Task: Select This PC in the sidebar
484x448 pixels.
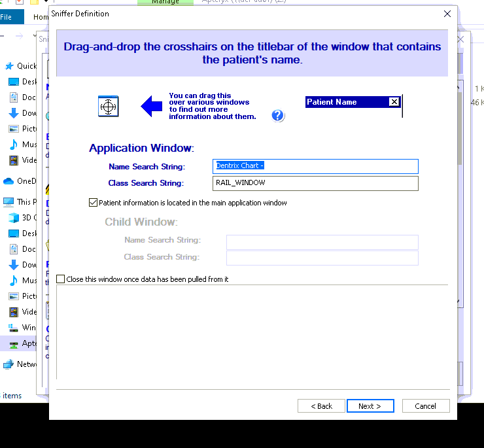Action: pyautogui.click(x=20, y=201)
